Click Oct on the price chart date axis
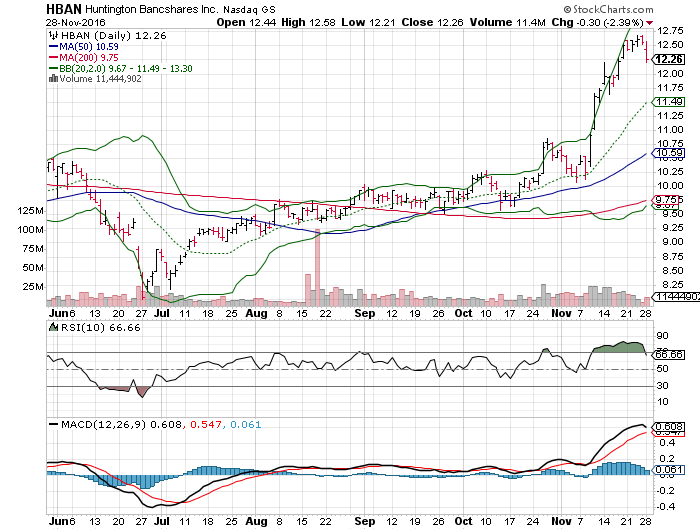This screenshot has width=700, height=530. pyautogui.click(x=463, y=313)
